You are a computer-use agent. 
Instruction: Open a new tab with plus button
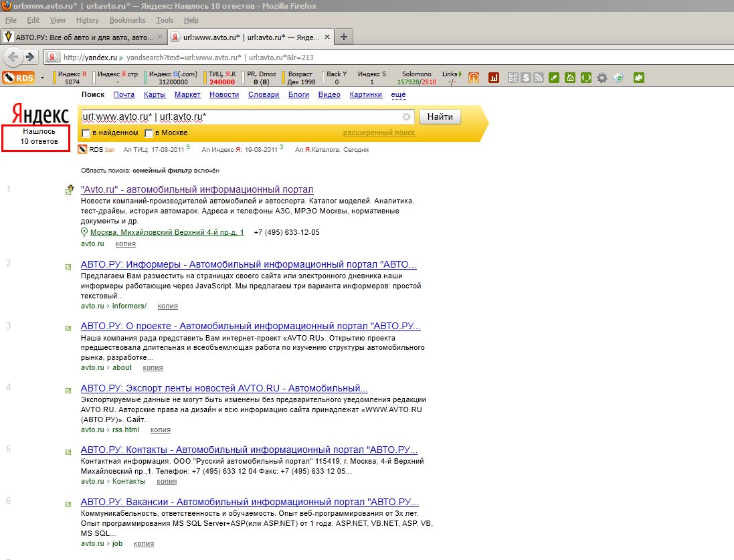[344, 36]
